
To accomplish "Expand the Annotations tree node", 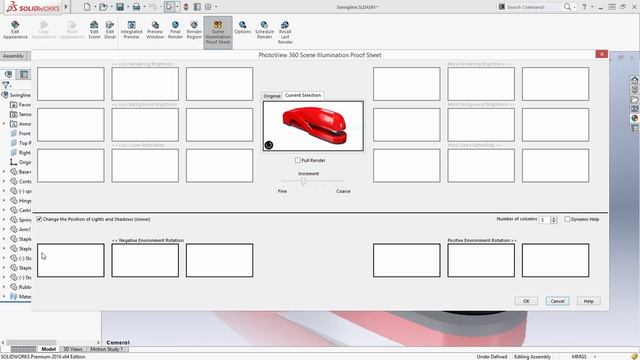I will (x=4, y=124).
